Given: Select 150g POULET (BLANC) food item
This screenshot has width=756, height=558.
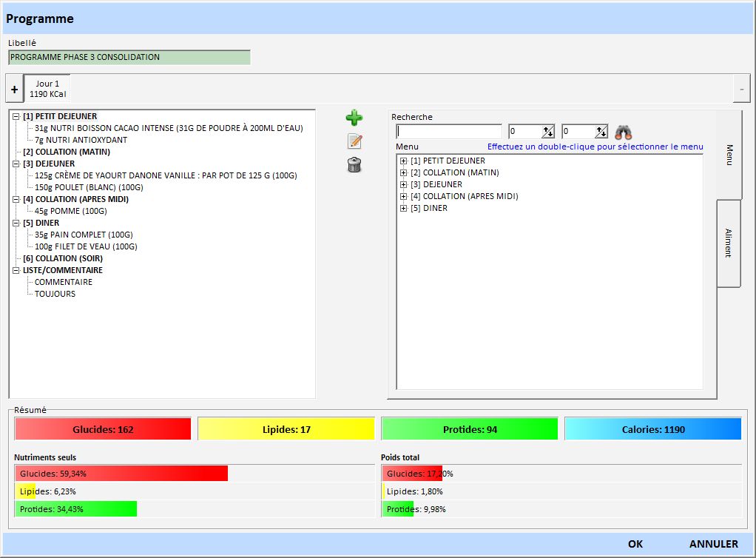Looking at the screenshot, I should [89, 187].
